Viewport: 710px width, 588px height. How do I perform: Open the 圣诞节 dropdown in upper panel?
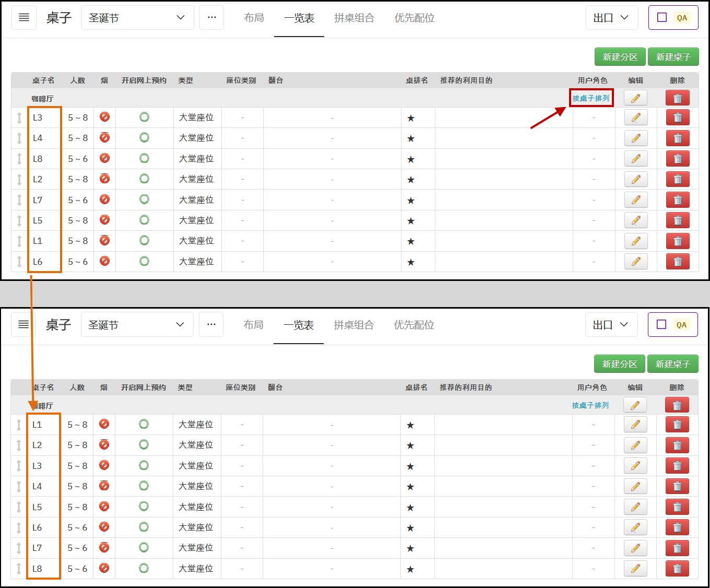click(x=138, y=18)
